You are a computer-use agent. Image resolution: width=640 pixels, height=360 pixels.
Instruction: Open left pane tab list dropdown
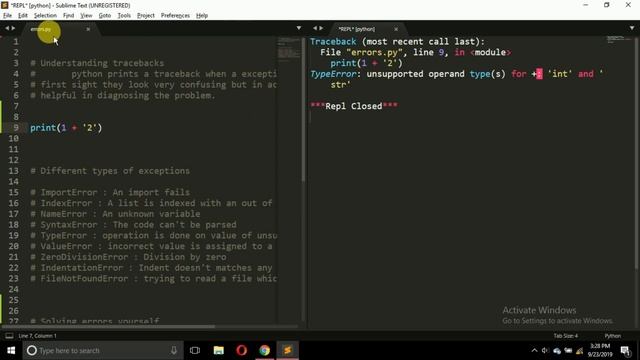[299, 28]
